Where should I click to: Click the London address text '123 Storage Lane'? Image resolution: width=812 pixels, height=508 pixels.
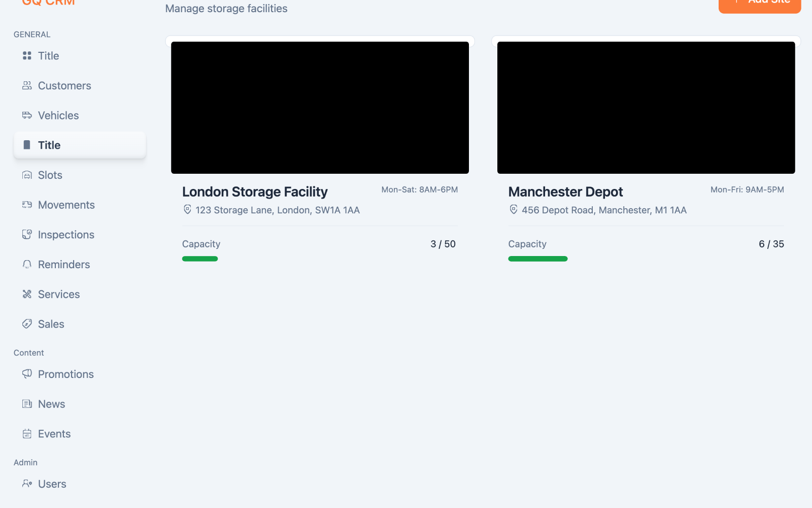(278, 210)
